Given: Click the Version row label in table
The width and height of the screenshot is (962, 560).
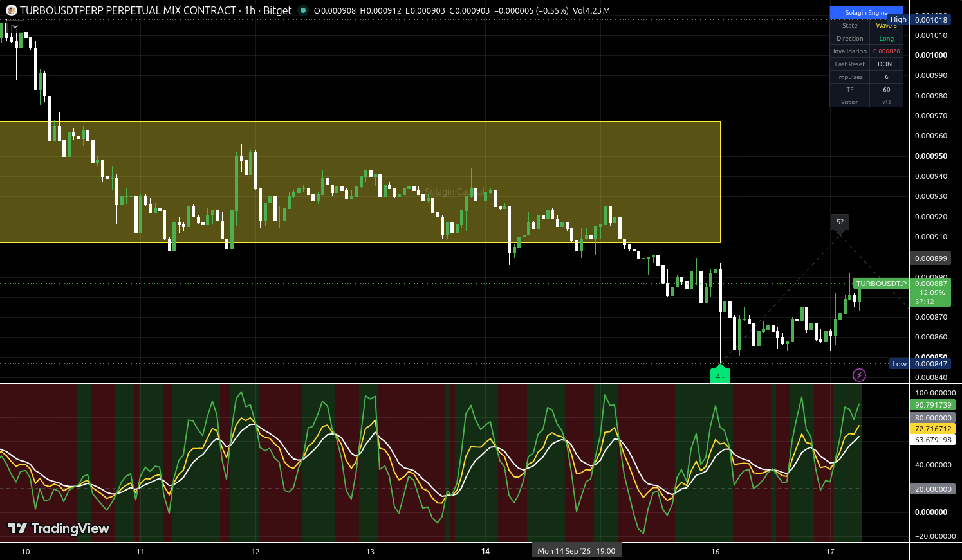Looking at the screenshot, I should [850, 102].
